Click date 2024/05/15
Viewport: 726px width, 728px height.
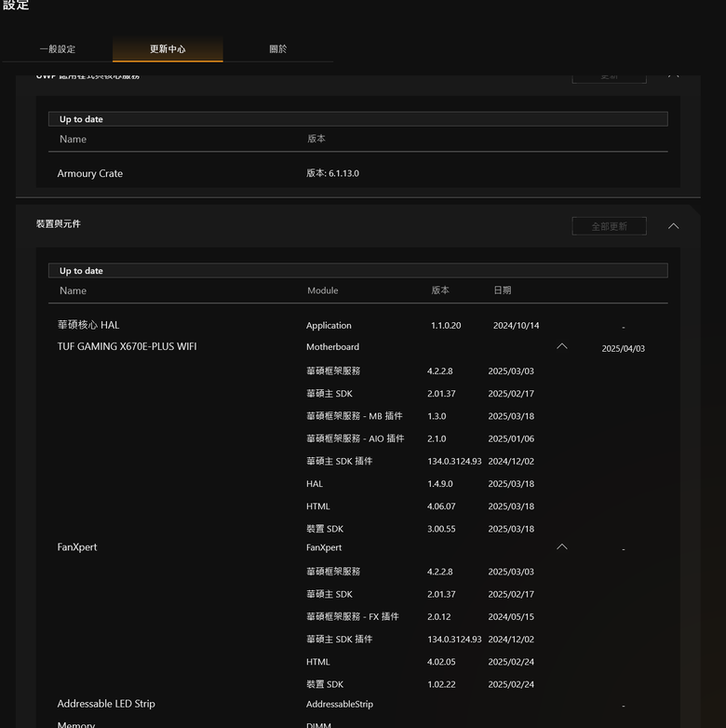click(x=511, y=617)
